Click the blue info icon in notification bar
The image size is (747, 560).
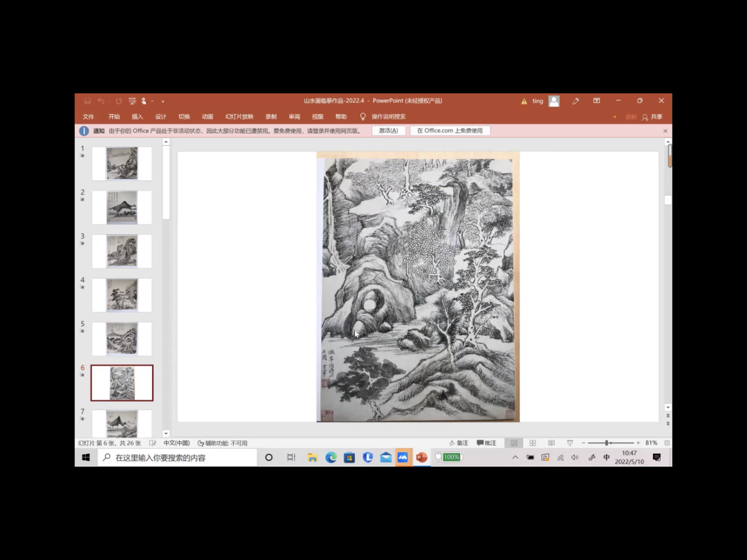tap(84, 131)
